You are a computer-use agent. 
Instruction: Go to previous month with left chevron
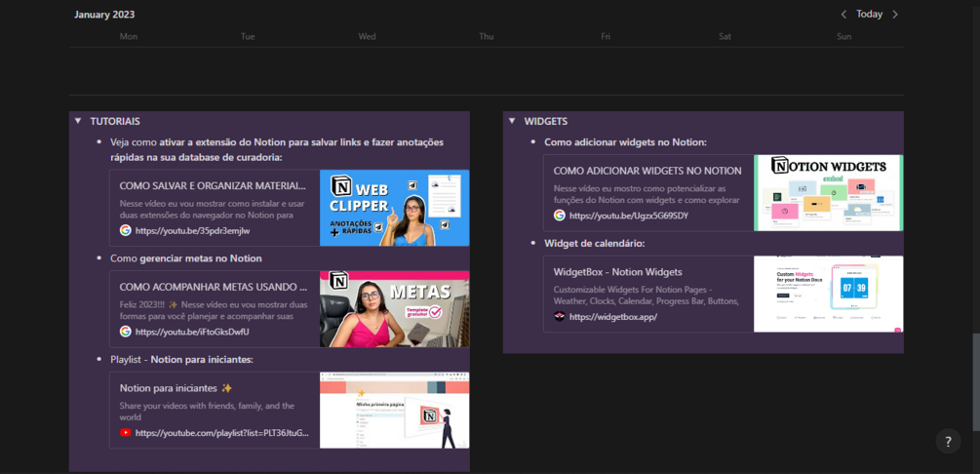pyautogui.click(x=843, y=15)
